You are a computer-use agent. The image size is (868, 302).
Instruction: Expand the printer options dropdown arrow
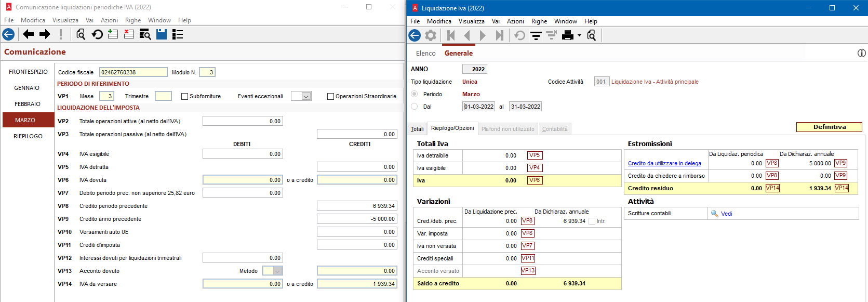point(579,35)
